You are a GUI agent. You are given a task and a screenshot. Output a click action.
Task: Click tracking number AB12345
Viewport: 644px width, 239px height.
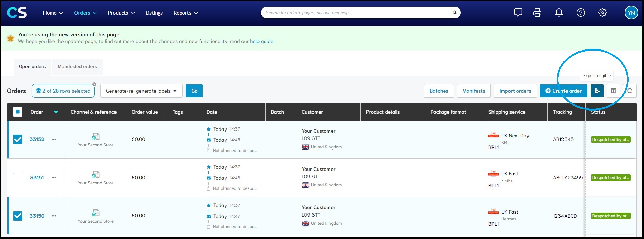563,139
